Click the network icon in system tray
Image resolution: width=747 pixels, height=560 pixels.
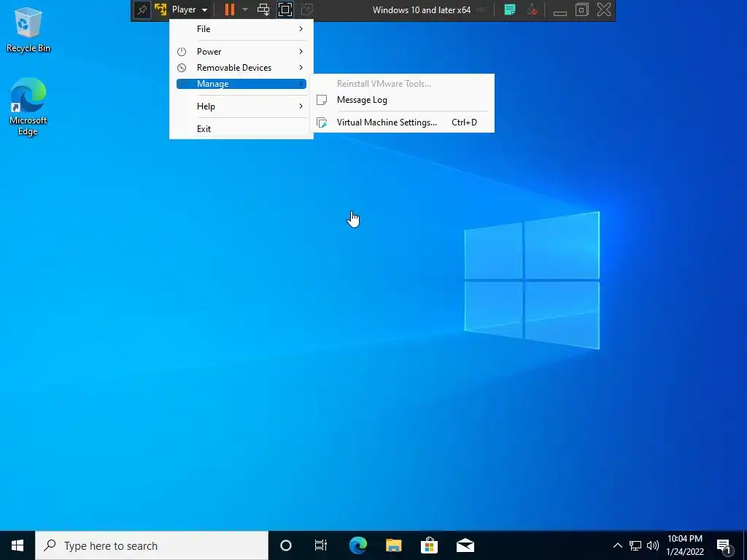(635, 545)
